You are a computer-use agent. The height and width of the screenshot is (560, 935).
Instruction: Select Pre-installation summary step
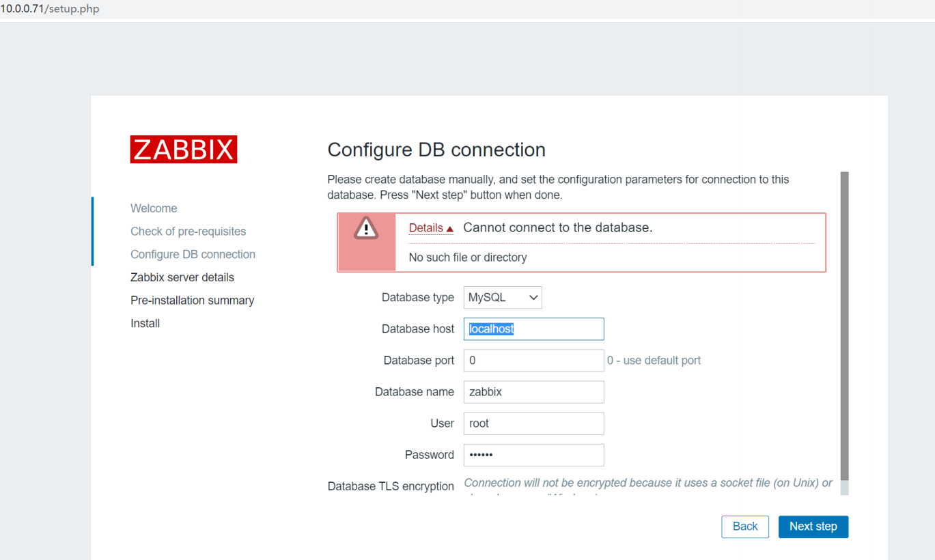[x=192, y=300]
